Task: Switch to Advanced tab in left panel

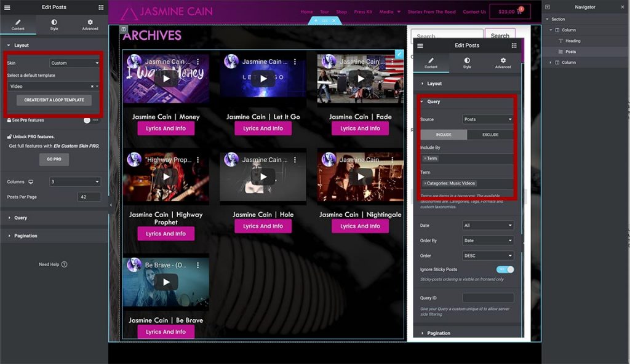Action: click(x=90, y=25)
